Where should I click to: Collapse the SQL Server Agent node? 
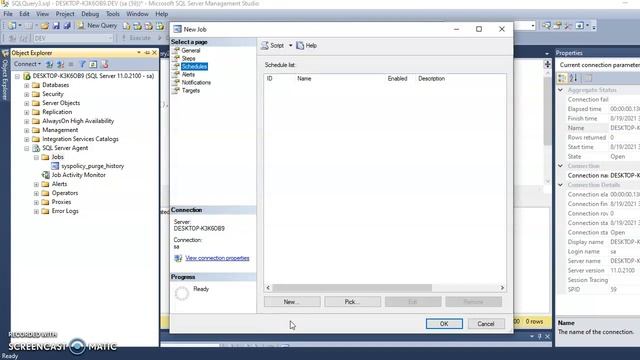click(x=27, y=148)
